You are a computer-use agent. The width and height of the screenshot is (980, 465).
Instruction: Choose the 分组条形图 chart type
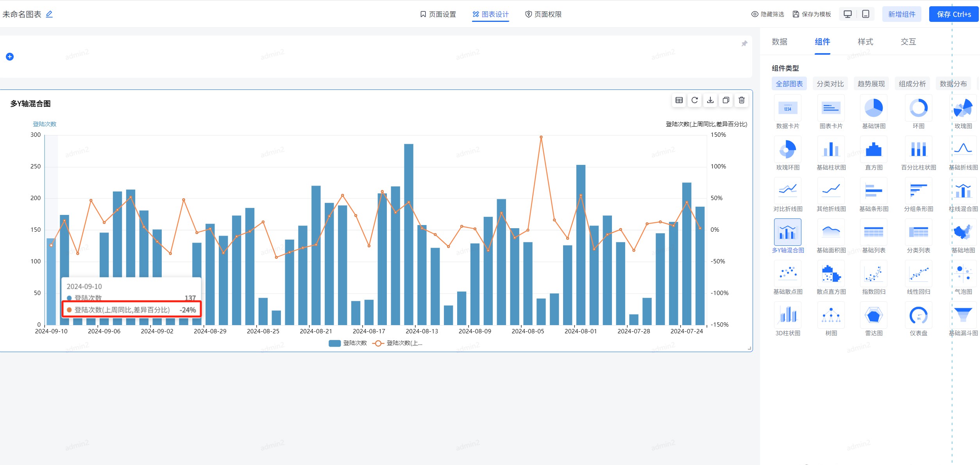(x=919, y=195)
